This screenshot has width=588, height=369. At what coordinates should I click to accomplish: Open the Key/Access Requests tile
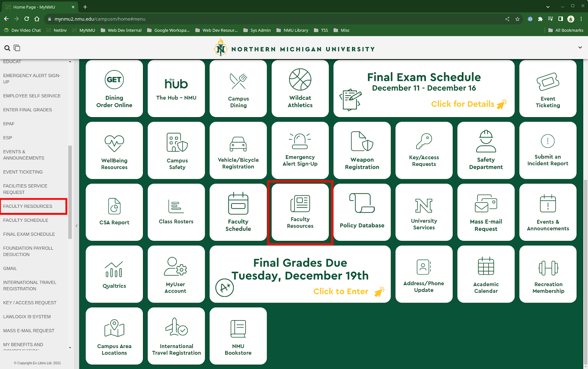click(x=424, y=151)
